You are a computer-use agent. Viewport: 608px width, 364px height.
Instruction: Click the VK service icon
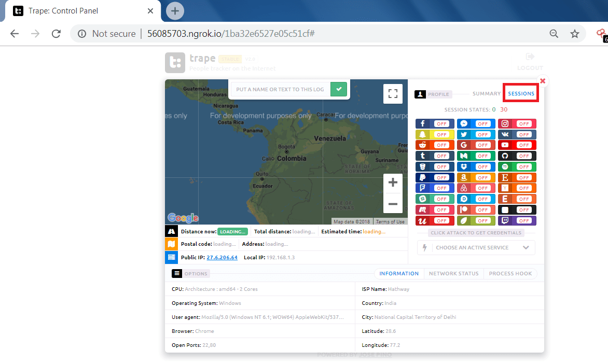505,134
